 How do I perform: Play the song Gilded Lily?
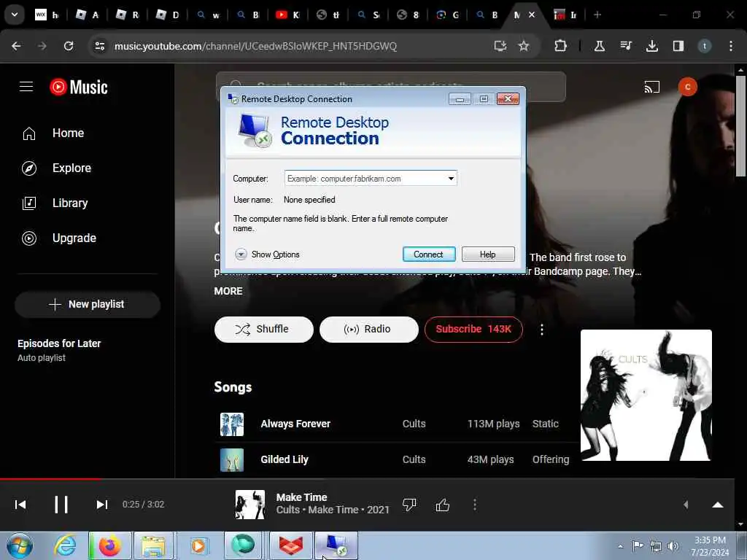(285, 459)
